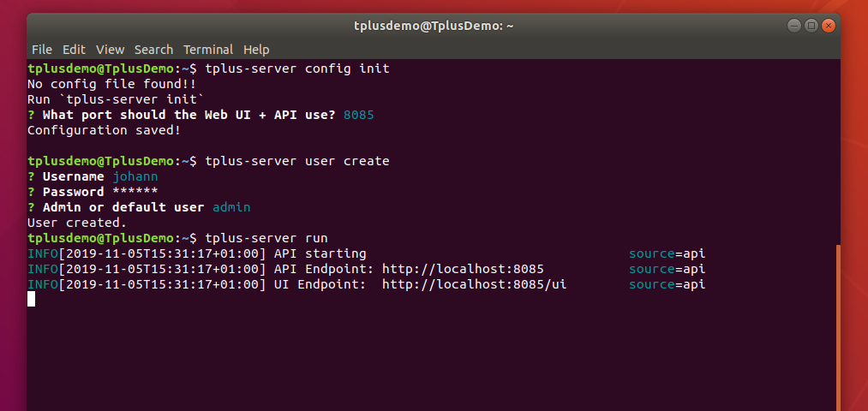This screenshot has height=411, width=868.
Task: Click the 'Configuration saved!' output line
Action: [x=104, y=130]
